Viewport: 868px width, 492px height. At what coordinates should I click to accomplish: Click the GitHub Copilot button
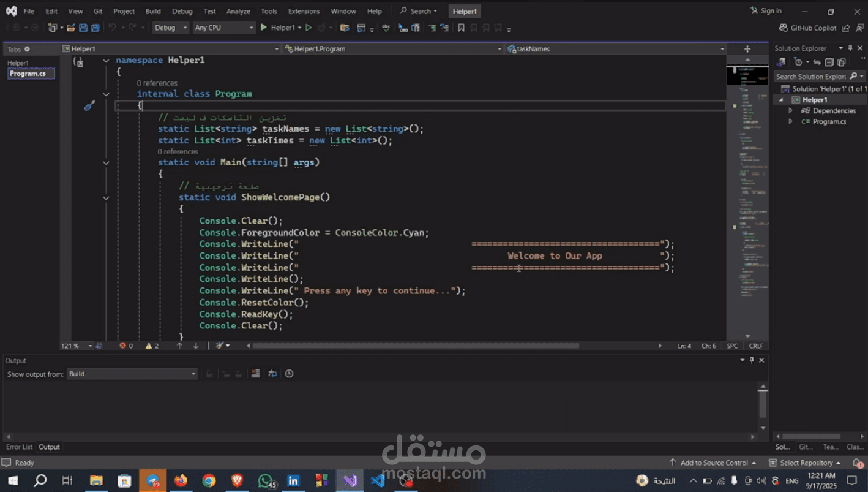coord(807,28)
